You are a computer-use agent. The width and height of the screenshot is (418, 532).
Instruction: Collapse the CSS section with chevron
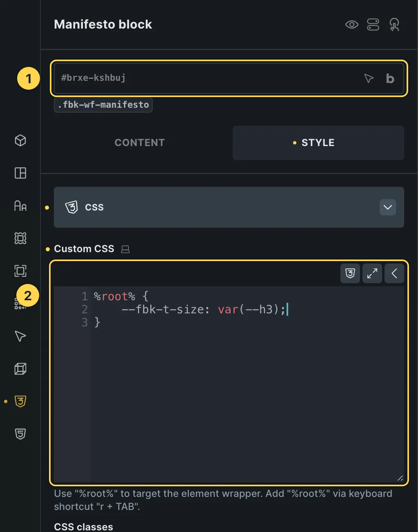coord(388,207)
